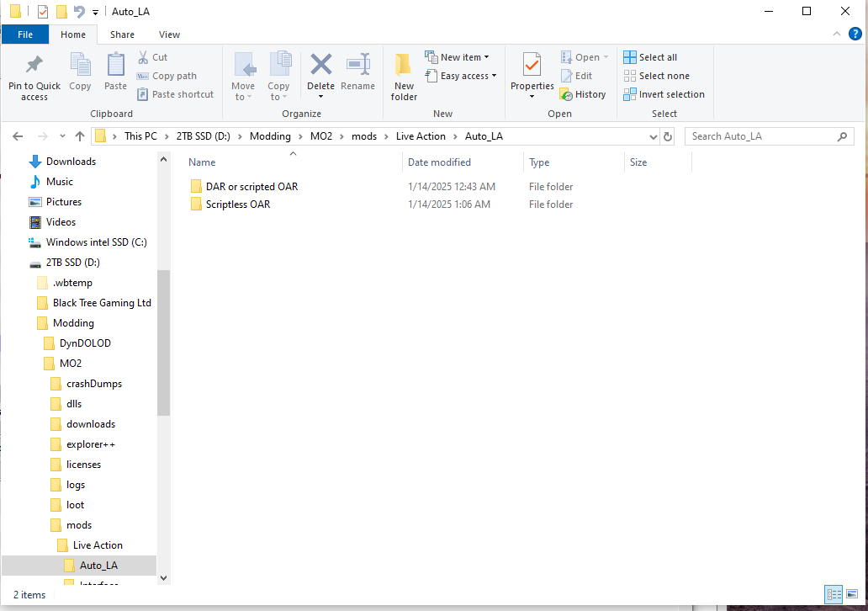This screenshot has width=868, height=611.
Task: Click Pin to Quick access icon
Action: click(x=34, y=65)
